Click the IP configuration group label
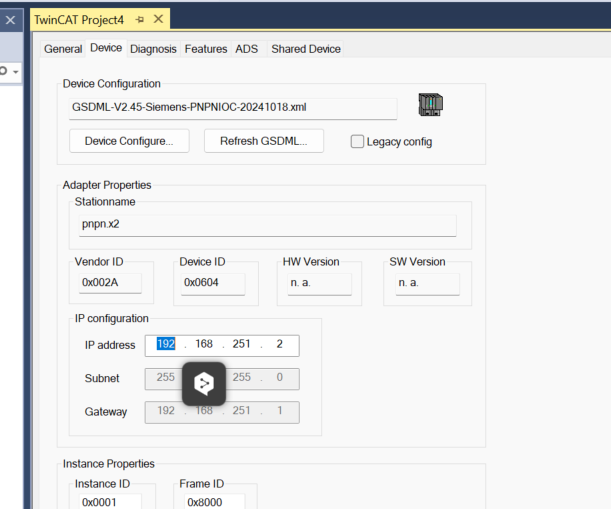 (x=112, y=319)
